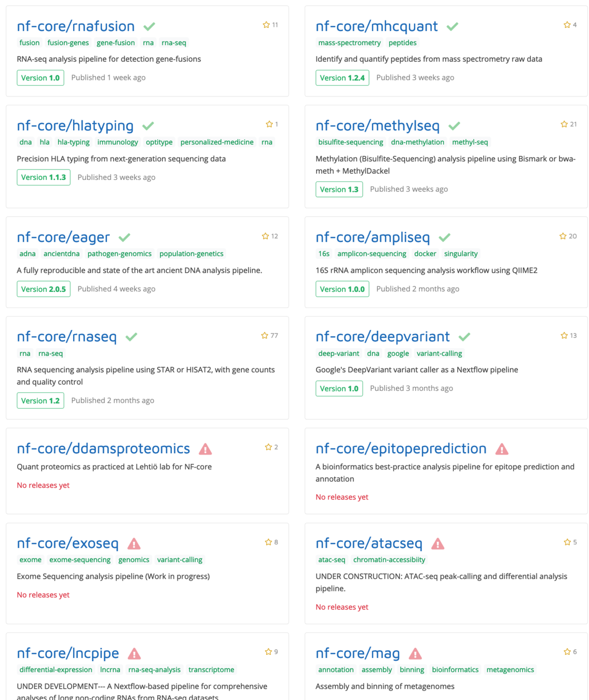Click green checkmark next to nf-core/eager
The image size is (589, 700).
(125, 238)
